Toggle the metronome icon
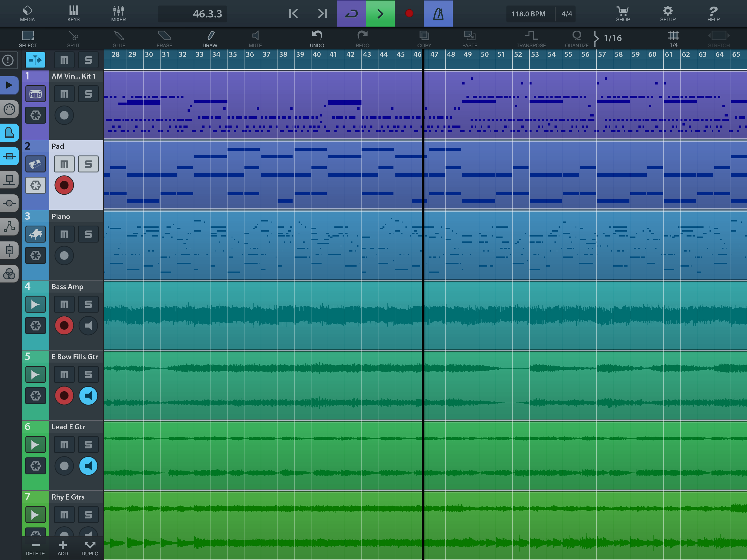 [x=438, y=13]
